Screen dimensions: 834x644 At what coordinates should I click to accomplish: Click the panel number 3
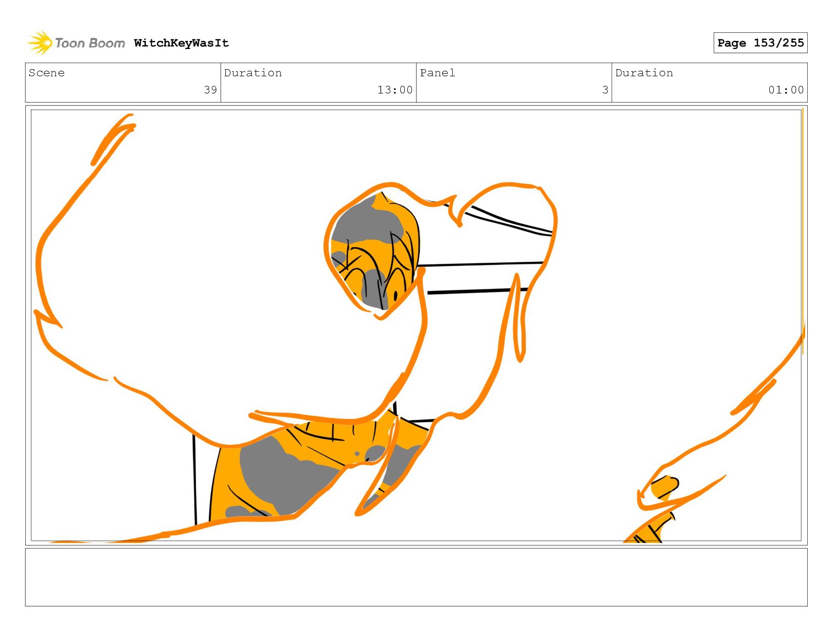[605, 90]
